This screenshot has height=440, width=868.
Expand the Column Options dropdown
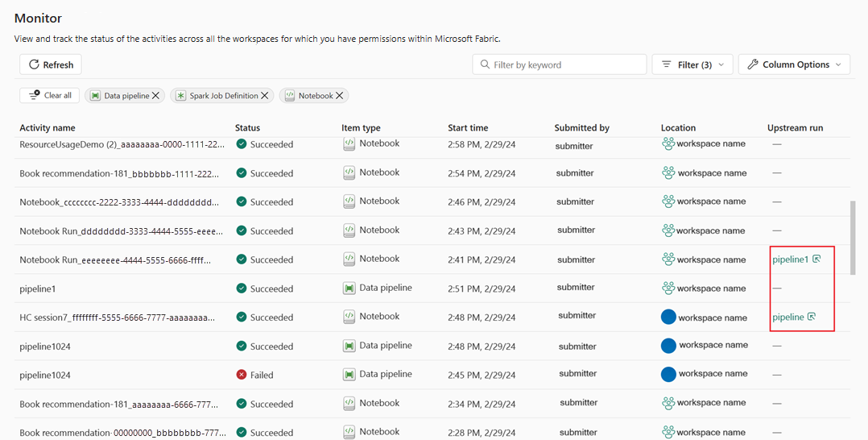pyautogui.click(x=794, y=64)
